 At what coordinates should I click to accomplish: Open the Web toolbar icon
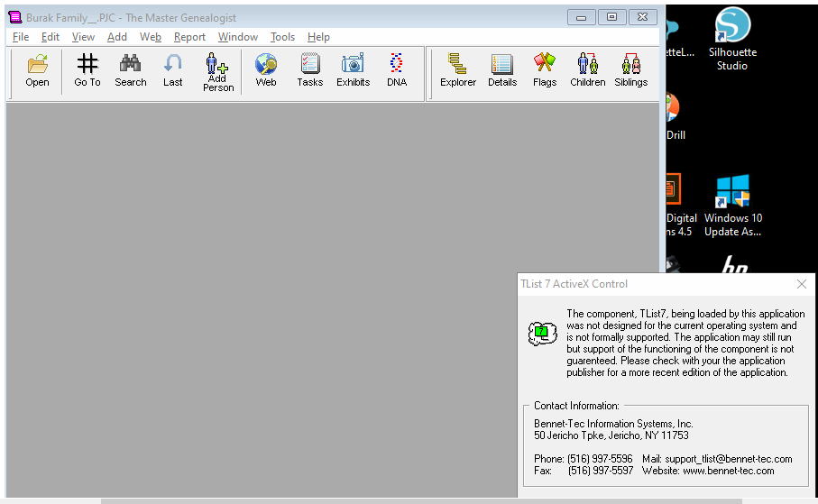266,71
